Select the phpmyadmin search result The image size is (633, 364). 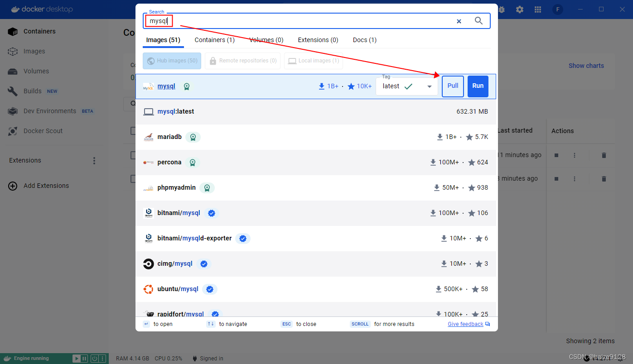pyautogui.click(x=316, y=187)
